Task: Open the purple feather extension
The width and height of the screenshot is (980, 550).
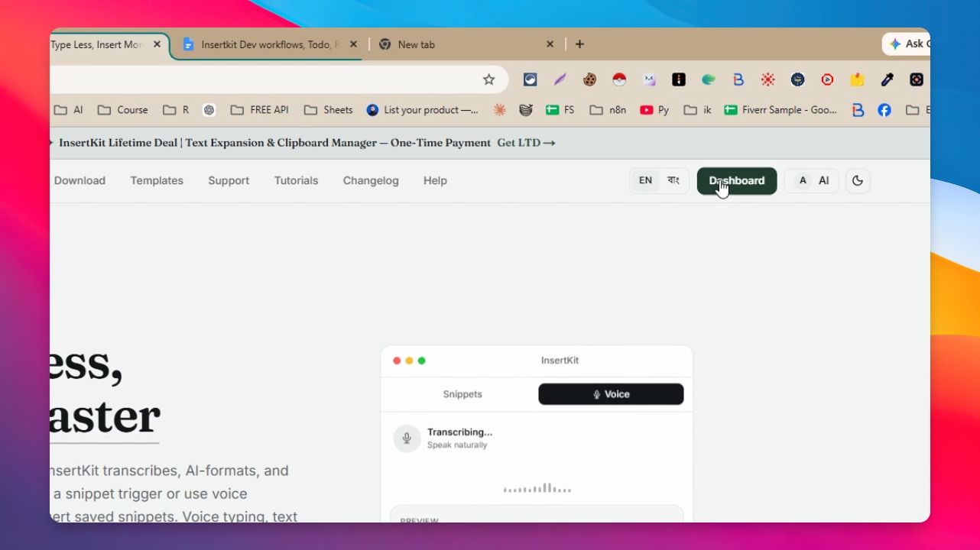Action: click(x=560, y=79)
